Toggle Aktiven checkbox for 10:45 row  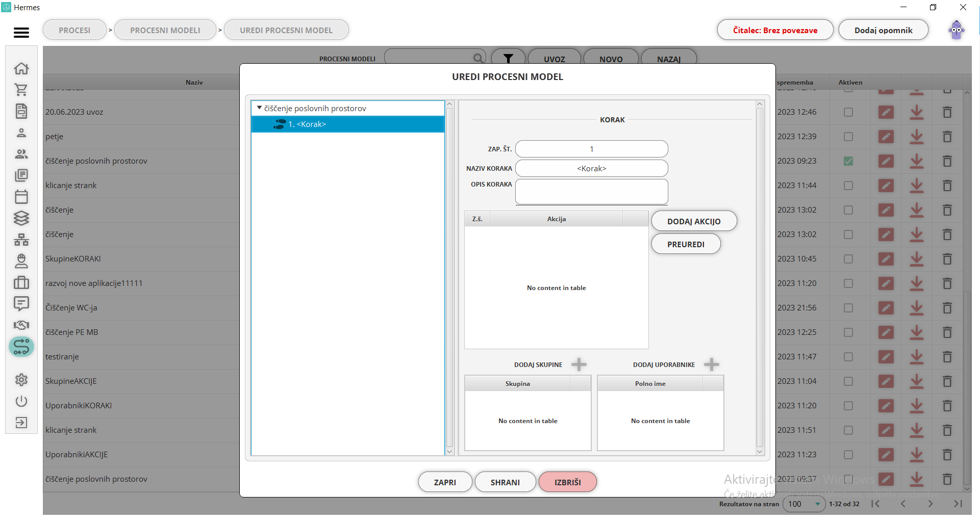click(848, 259)
